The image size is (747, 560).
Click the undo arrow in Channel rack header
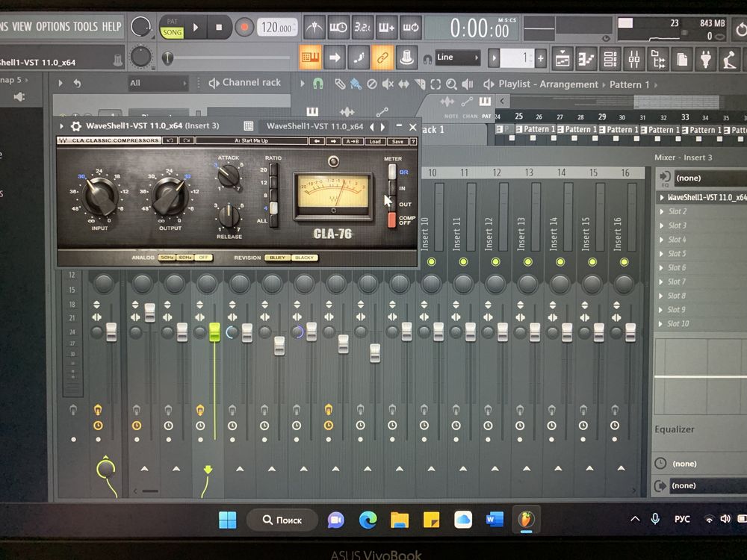pyautogui.click(x=77, y=84)
